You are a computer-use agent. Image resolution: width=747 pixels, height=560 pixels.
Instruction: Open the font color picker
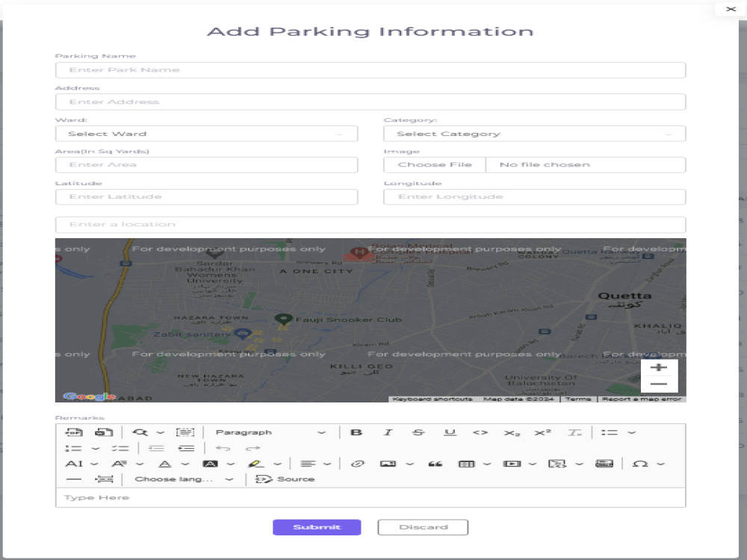point(173,464)
